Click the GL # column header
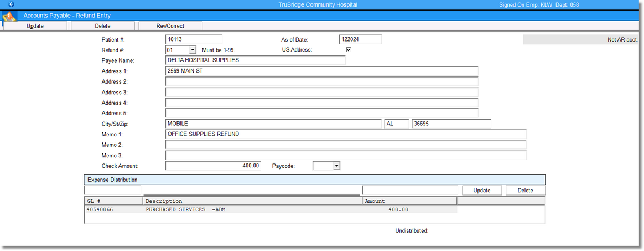644x251 pixels. pyautogui.click(x=113, y=201)
